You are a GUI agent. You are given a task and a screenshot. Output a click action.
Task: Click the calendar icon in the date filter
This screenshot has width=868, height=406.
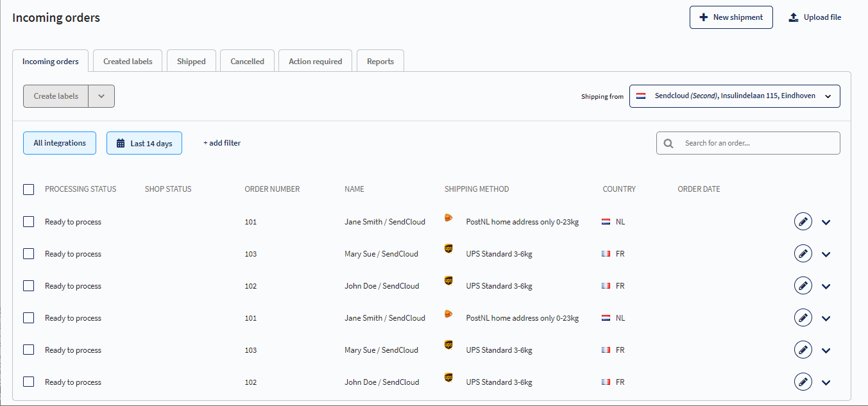[x=121, y=144]
